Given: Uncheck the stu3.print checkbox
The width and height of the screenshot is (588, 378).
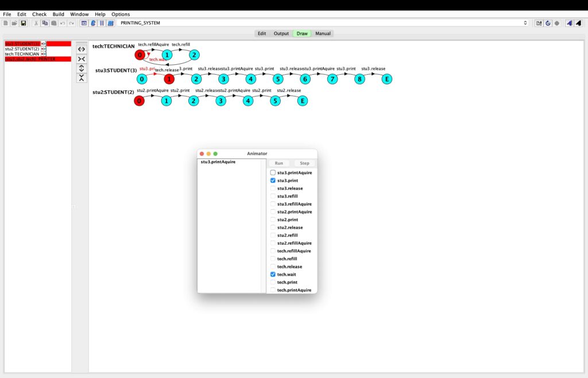Looking at the screenshot, I should (x=273, y=180).
